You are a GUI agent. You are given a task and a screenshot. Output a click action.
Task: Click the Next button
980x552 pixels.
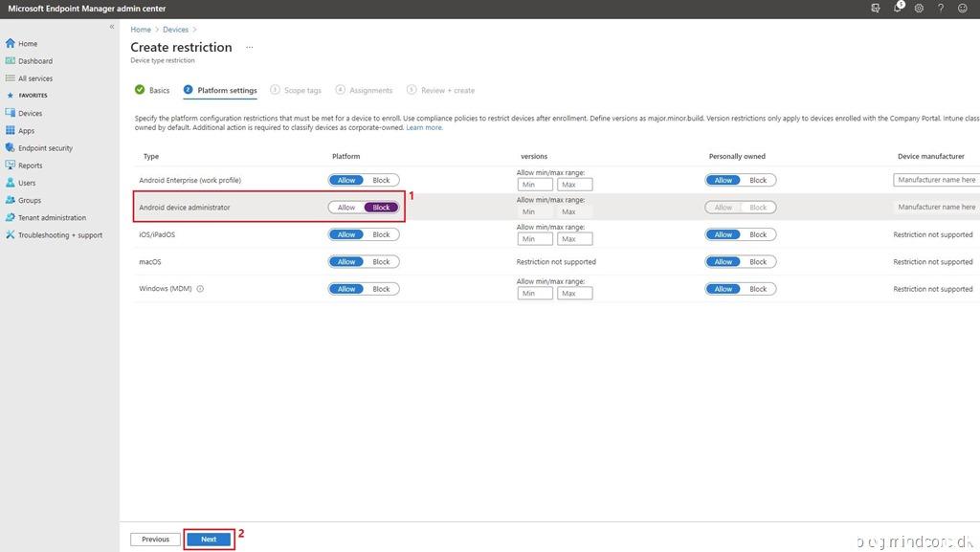(209, 540)
